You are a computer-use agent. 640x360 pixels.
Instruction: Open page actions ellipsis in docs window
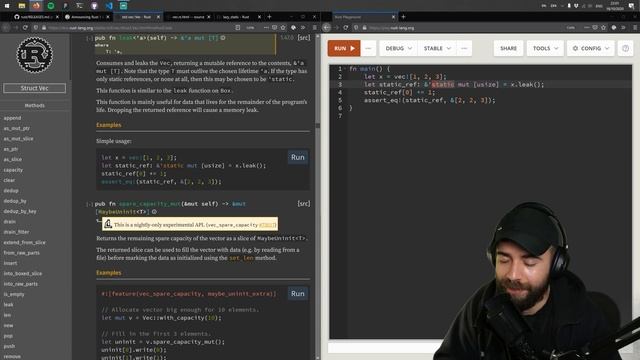[266, 27]
